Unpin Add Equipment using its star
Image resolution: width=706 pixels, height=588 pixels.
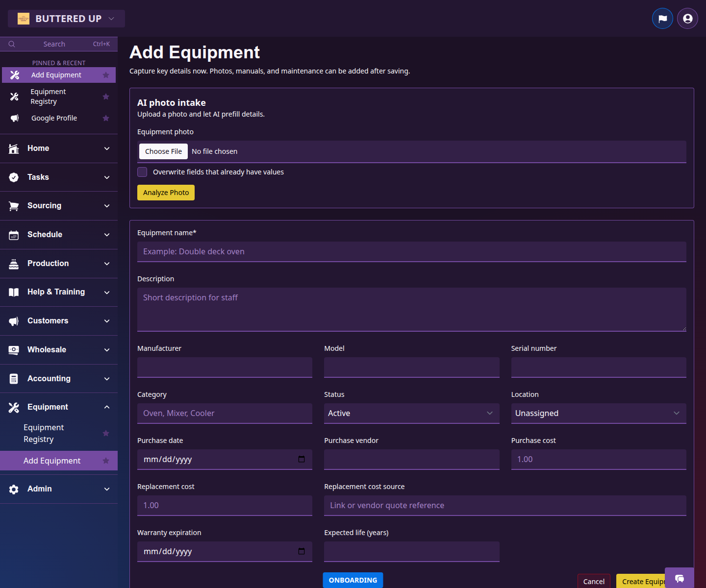pos(106,75)
